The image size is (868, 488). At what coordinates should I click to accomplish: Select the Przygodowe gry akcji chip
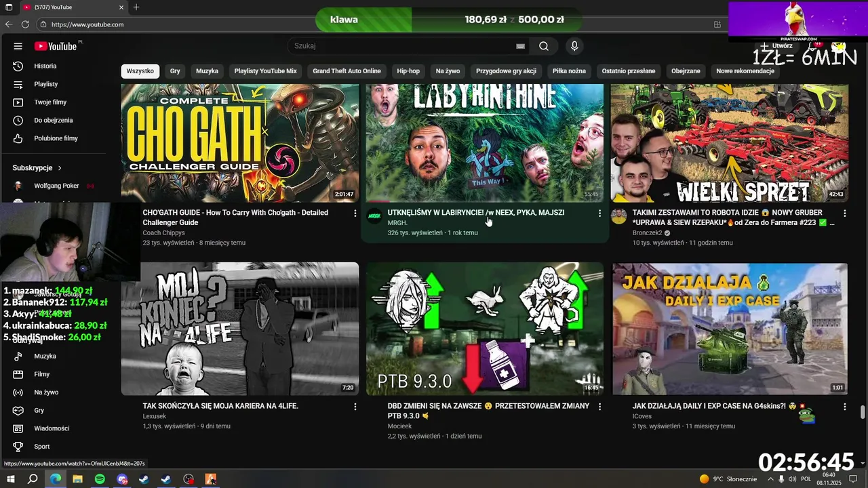pos(506,71)
